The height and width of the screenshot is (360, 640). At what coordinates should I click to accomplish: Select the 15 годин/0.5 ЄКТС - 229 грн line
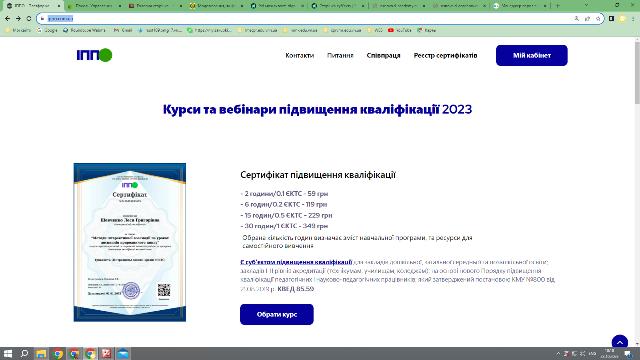point(287,215)
